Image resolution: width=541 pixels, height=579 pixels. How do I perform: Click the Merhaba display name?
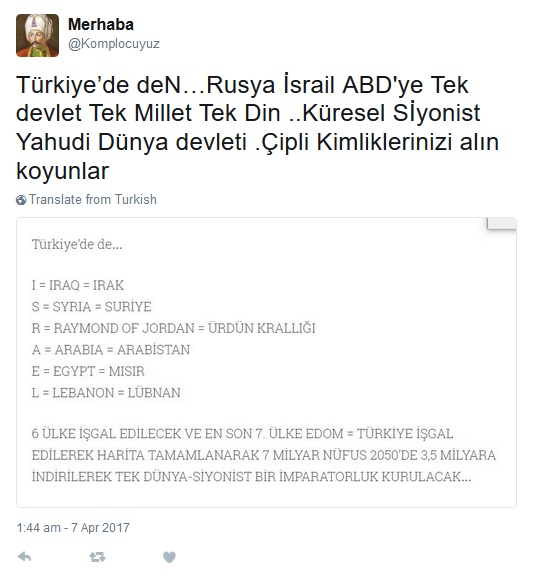pos(101,25)
